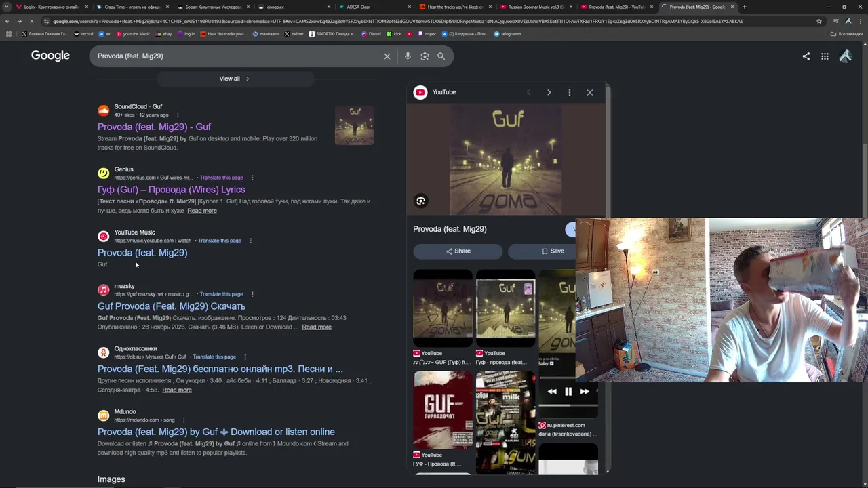Go back to previous page
This screenshot has width=868, height=488.
(x=7, y=21)
